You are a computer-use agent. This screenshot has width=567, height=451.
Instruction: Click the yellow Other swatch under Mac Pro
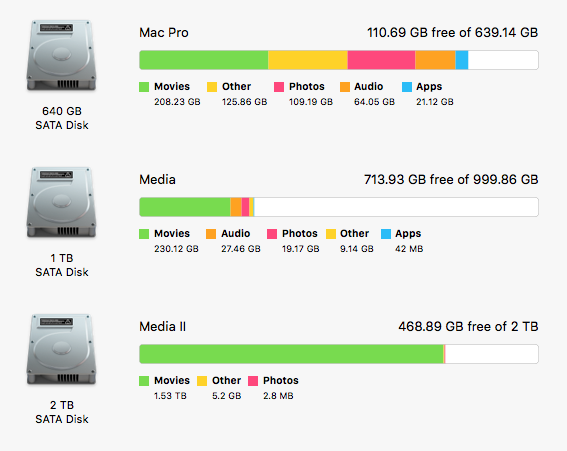click(212, 87)
